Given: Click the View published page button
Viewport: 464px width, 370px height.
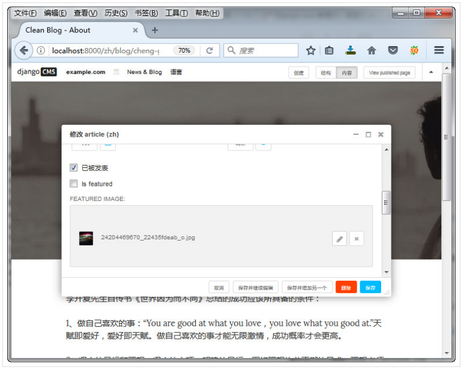Looking at the screenshot, I should [389, 73].
